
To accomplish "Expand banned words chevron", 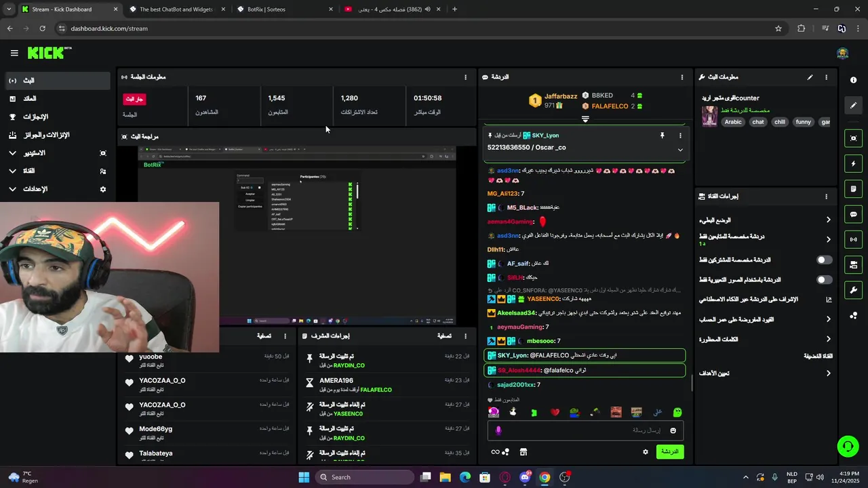I will click(828, 339).
